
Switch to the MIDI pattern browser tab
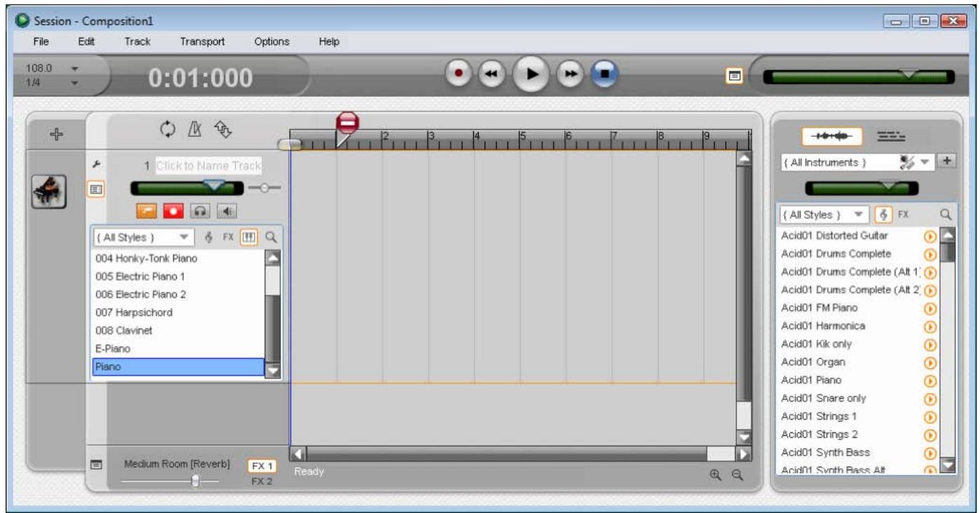pyautogui.click(x=891, y=136)
